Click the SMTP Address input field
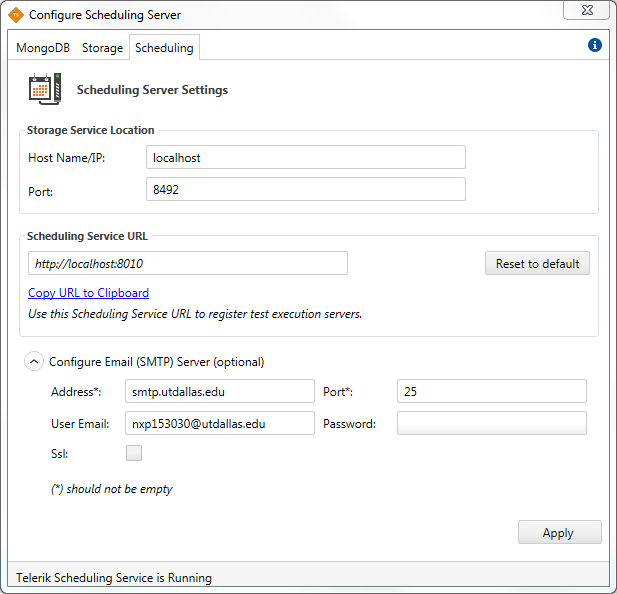Image resolution: width=617 pixels, height=594 pixels. (x=220, y=391)
